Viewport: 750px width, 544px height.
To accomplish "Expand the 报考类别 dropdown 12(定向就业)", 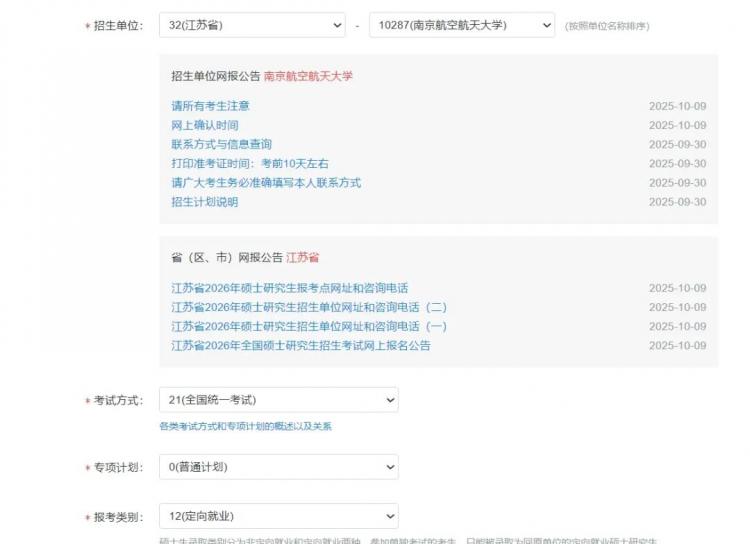I will (x=278, y=516).
